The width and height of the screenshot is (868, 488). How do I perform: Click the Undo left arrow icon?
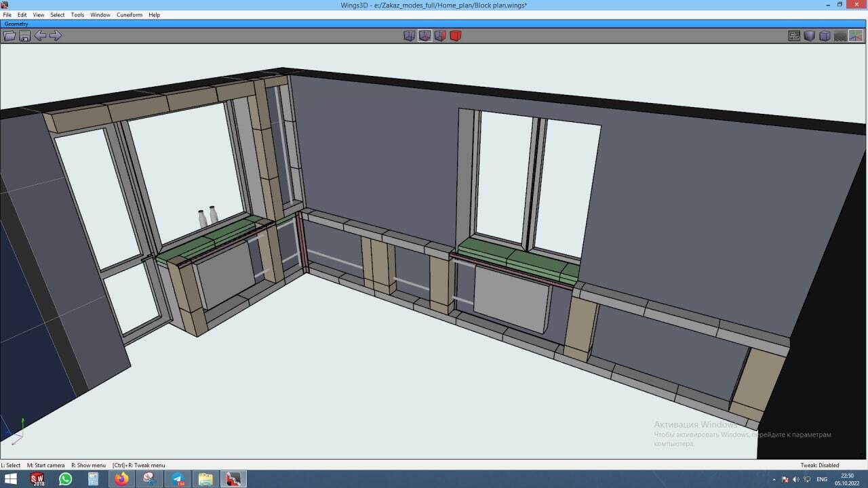click(41, 36)
